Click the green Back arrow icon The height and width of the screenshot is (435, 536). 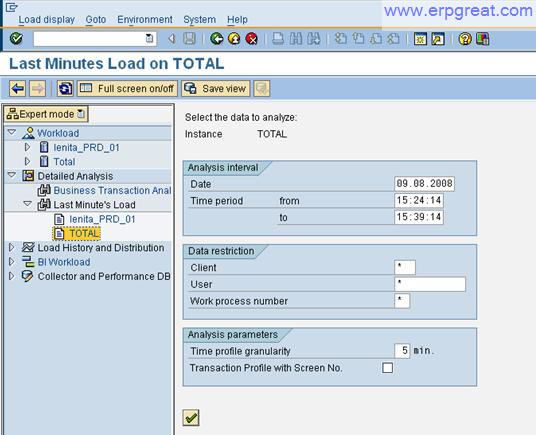[216, 39]
